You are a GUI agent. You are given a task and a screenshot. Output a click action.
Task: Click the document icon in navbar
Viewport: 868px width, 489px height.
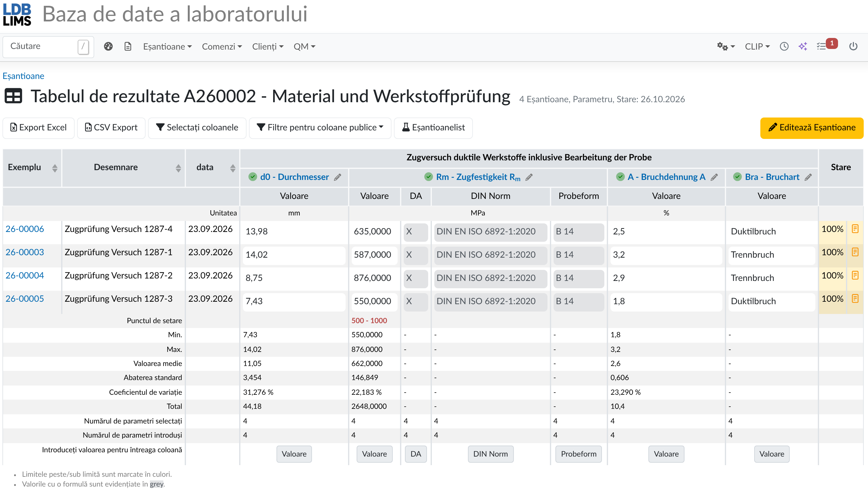coord(128,47)
